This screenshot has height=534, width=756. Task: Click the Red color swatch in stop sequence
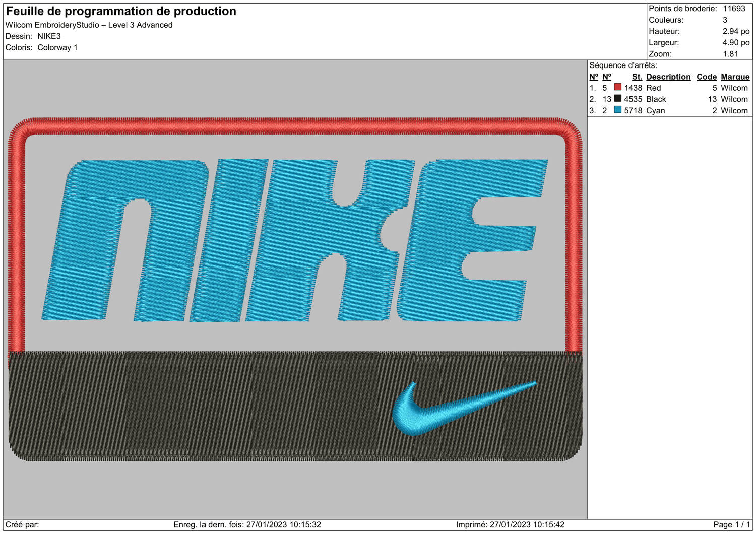(617, 87)
